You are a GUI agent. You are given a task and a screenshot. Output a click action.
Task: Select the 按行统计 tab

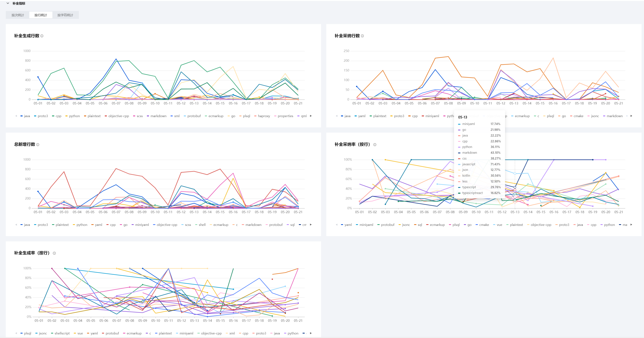[41, 15]
